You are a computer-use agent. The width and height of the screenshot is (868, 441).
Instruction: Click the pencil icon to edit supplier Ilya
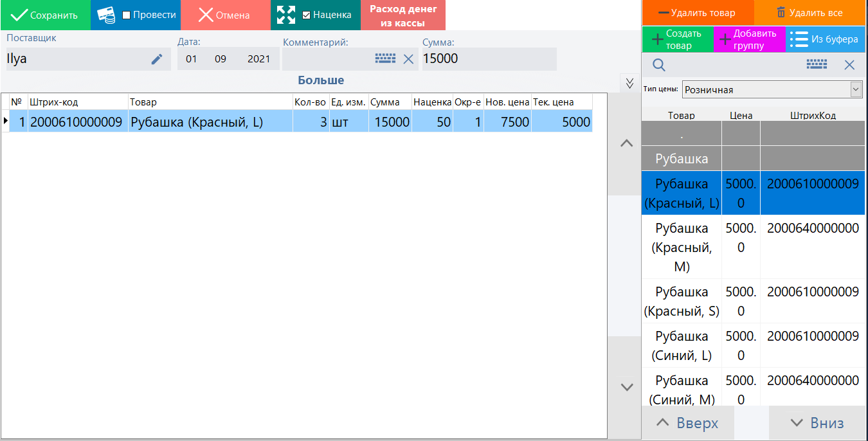pos(157,59)
